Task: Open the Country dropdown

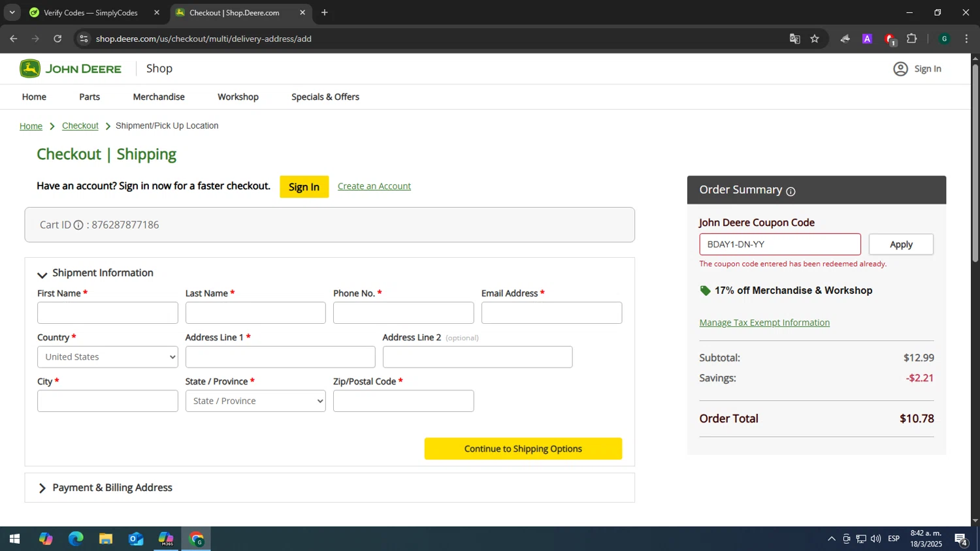Action: (x=108, y=357)
